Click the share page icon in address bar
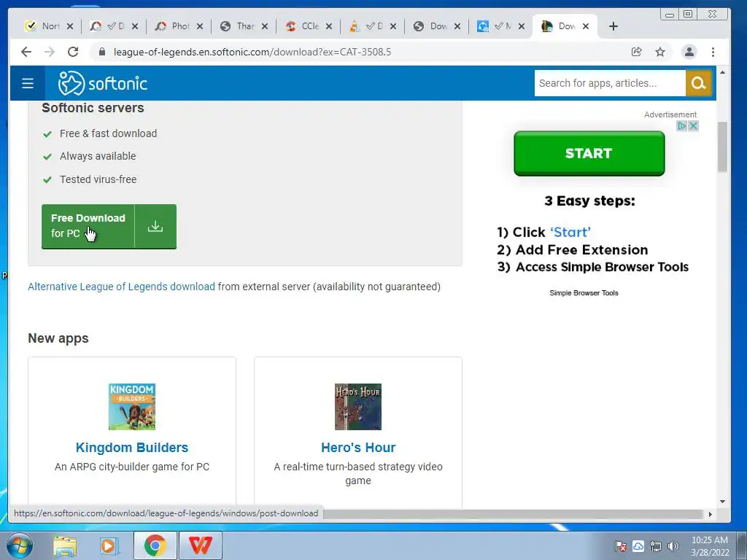This screenshot has width=747, height=560. 636,52
